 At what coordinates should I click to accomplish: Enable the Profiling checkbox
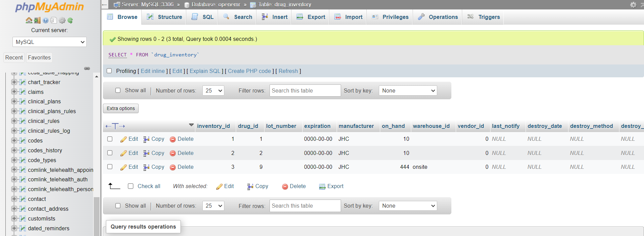109,71
